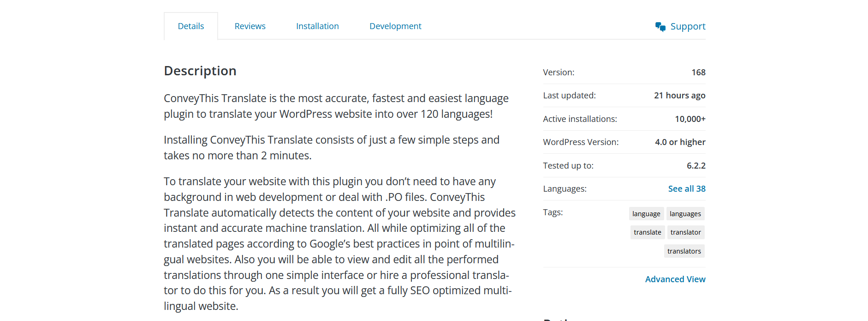The height and width of the screenshot is (321, 868).
Task: Click the paragraph starting 'Installing ConveyThis Translate'
Action: [332, 148]
